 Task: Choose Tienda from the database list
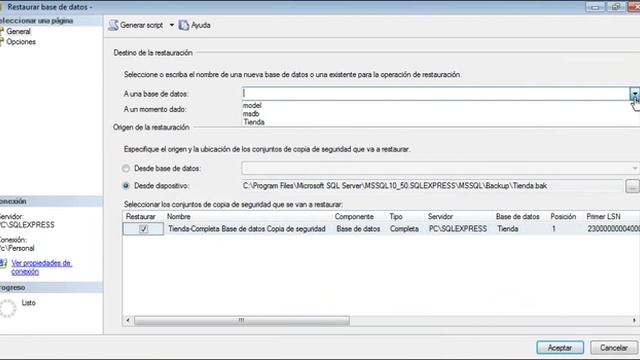(x=254, y=122)
